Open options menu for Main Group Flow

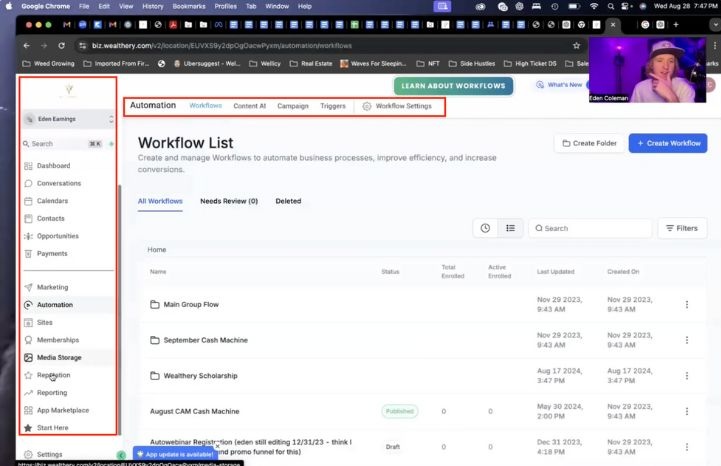[x=686, y=304]
